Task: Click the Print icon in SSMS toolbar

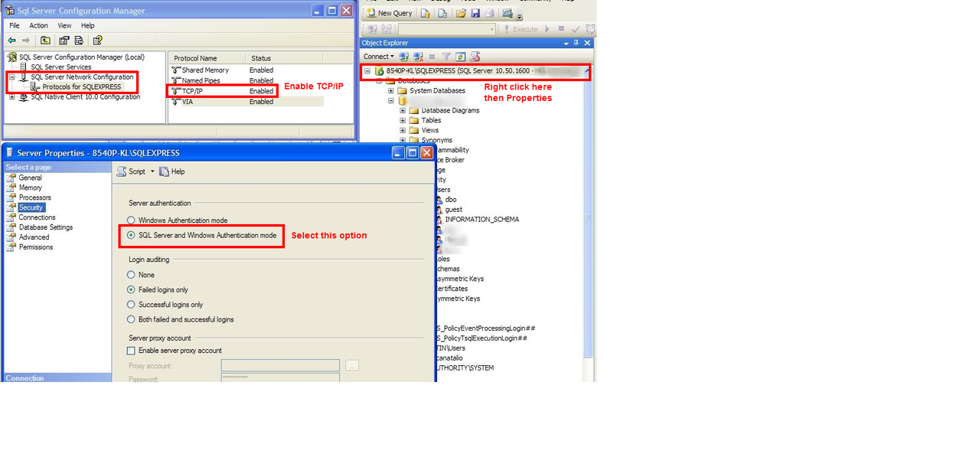Action: pyautogui.click(x=488, y=13)
